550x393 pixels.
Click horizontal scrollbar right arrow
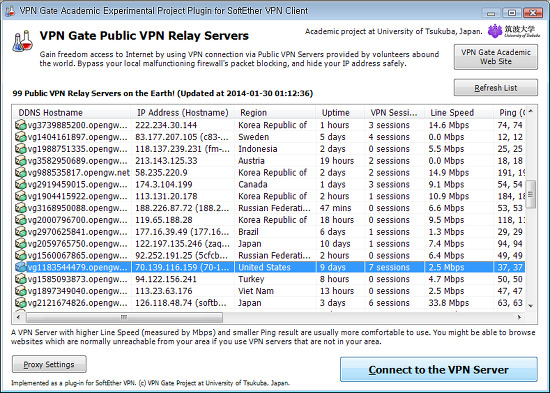pos(519,317)
